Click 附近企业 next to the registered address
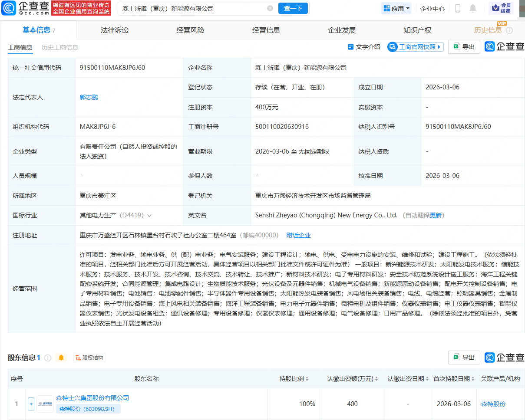 [298, 235]
